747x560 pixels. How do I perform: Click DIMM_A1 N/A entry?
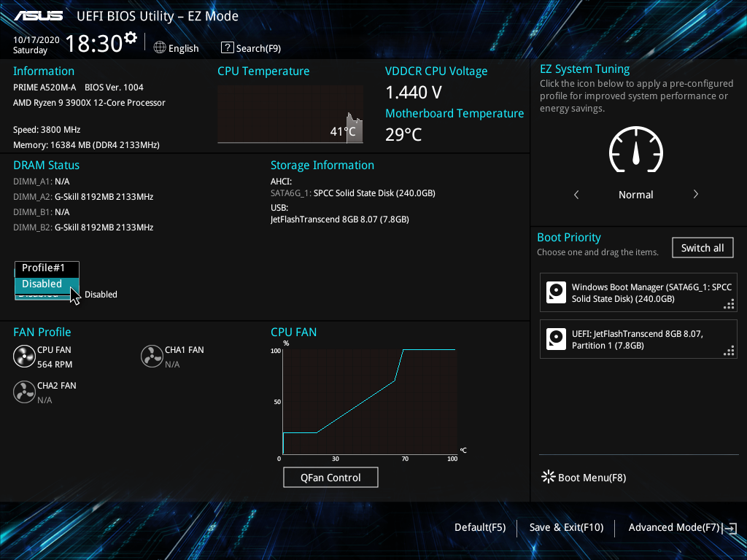(x=42, y=182)
